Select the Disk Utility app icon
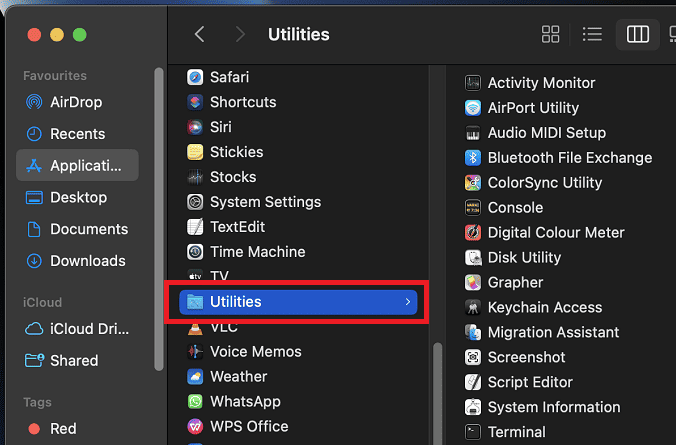Image resolution: width=676 pixels, height=445 pixels. click(x=473, y=258)
